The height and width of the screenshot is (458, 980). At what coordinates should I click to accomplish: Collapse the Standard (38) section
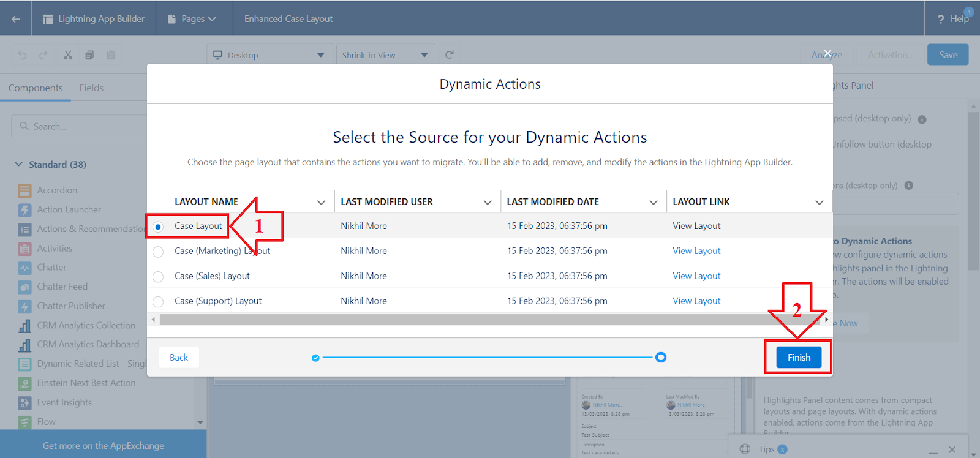(18, 164)
